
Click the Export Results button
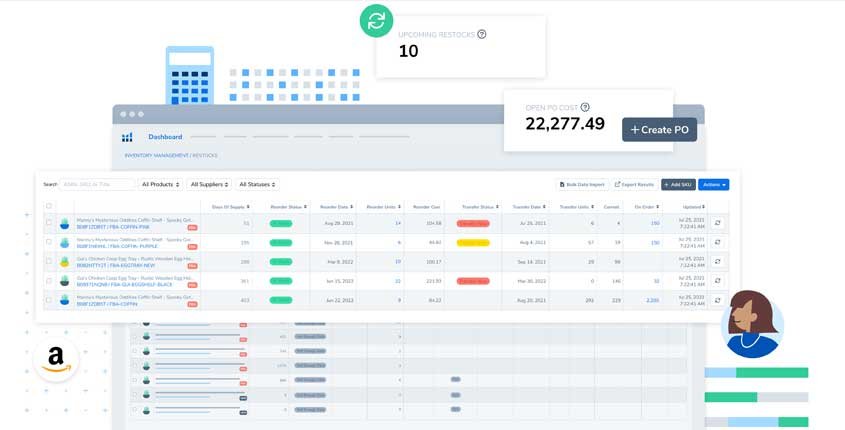click(634, 185)
